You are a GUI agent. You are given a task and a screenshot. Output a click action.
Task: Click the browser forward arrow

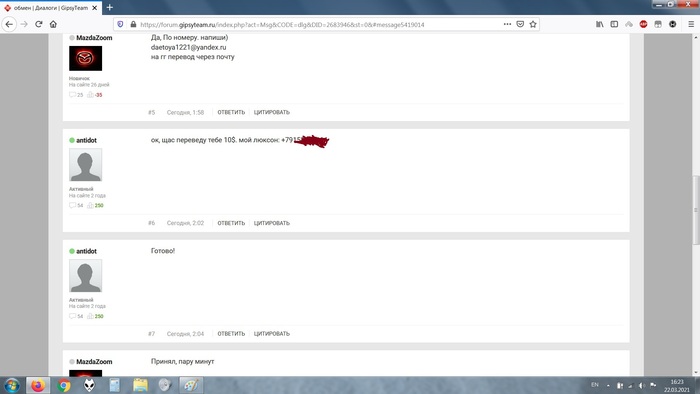click(x=24, y=24)
